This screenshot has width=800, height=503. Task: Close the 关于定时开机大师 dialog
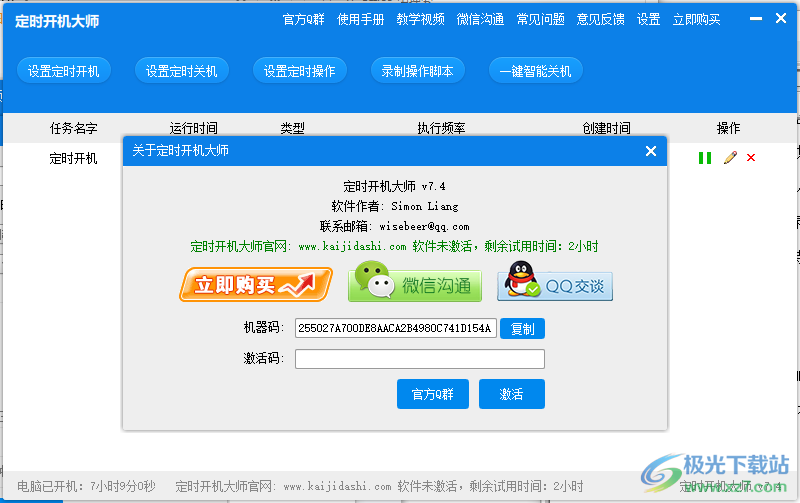click(x=651, y=151)
